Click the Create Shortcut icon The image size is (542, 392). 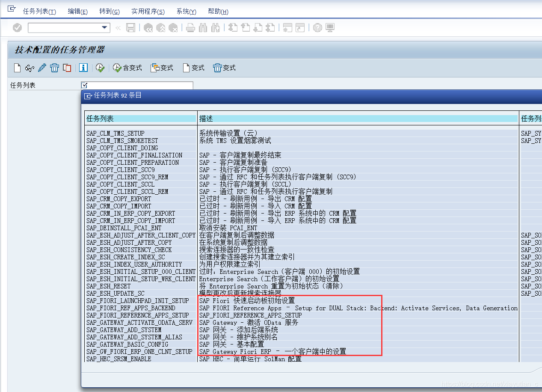300,28
